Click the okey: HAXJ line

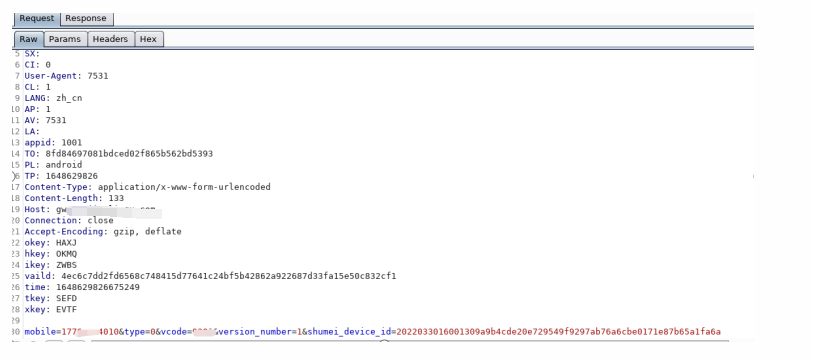tap(51, 243)
